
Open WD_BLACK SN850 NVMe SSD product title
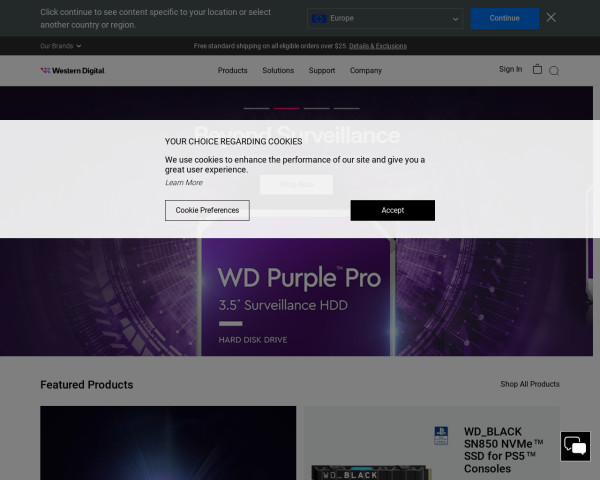[x=503, y=450]
